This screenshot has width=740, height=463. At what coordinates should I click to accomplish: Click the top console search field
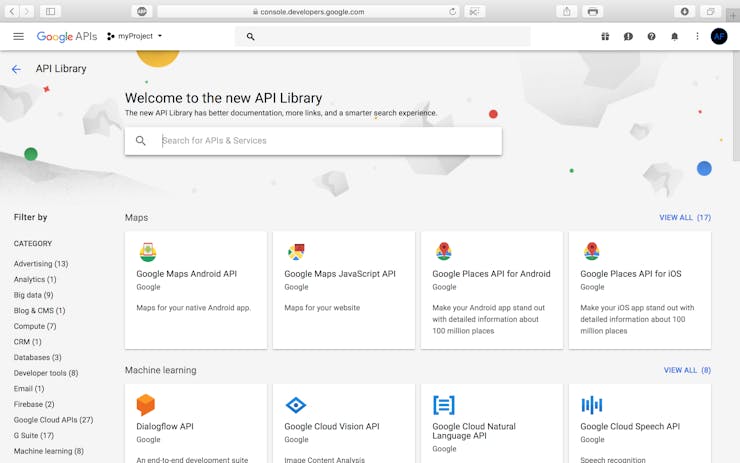(x=383, y=36)
